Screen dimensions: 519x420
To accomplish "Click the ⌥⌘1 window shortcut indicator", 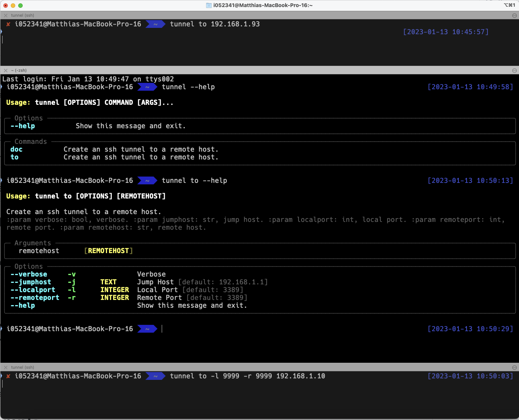I will pos(509,5).
